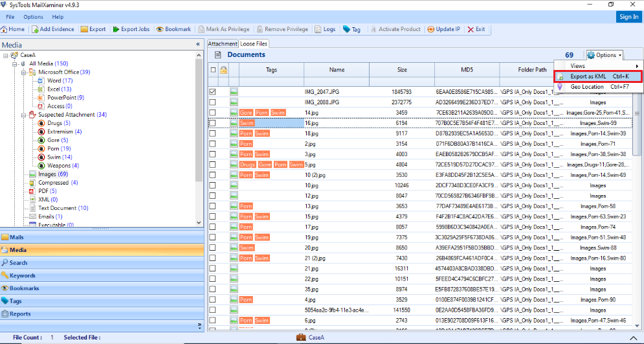
Task: Click Mark As Privilege in toolbar
Action: (x=224, y=29)
